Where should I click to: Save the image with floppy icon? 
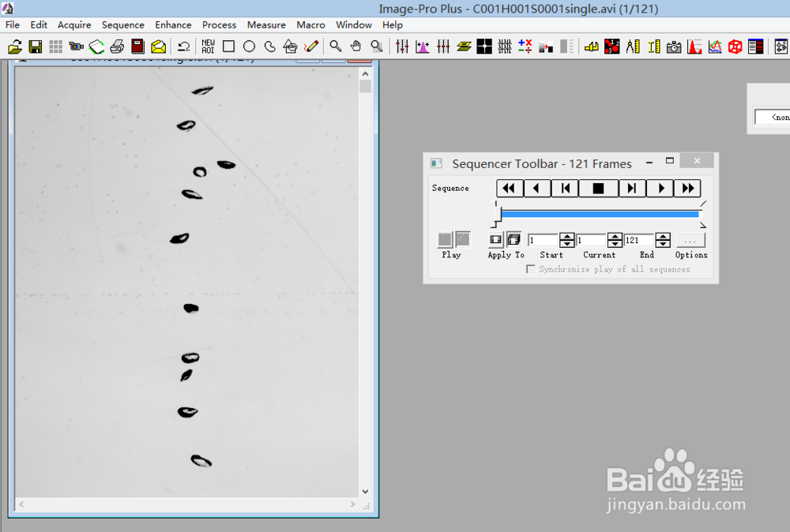click(x=36, y=47)
